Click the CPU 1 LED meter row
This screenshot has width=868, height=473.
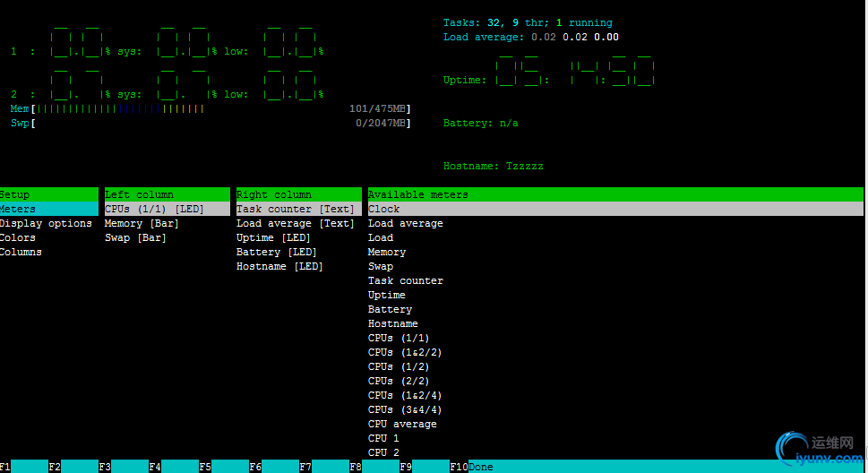point(168,40)
